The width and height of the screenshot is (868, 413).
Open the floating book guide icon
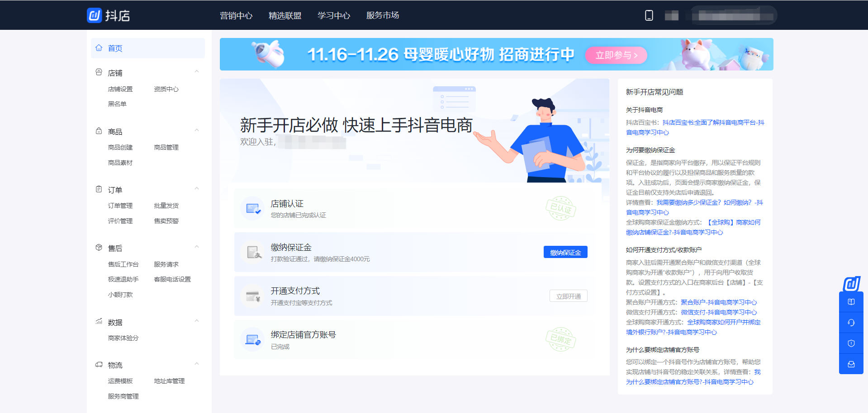(851, 302)
